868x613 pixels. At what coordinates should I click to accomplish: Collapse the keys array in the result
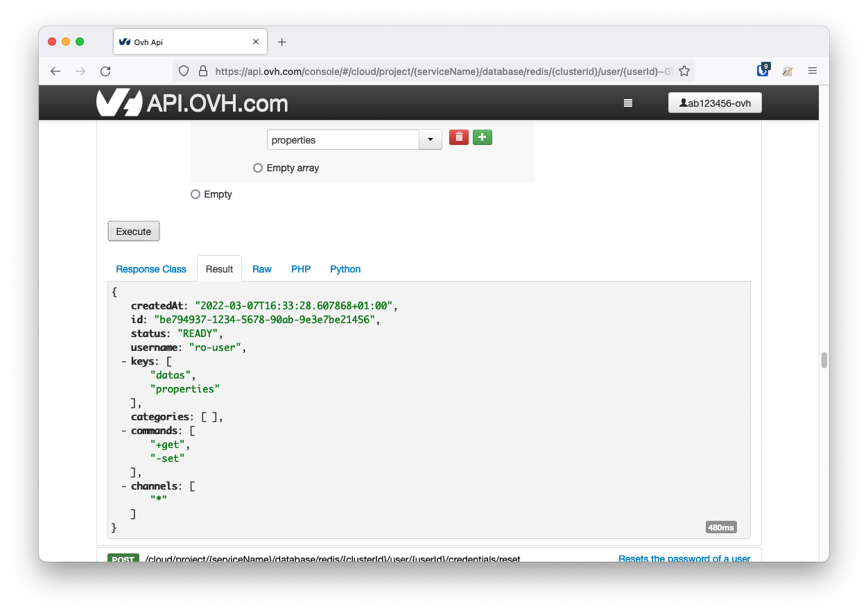pyautogui.click(x=123, y=361)
